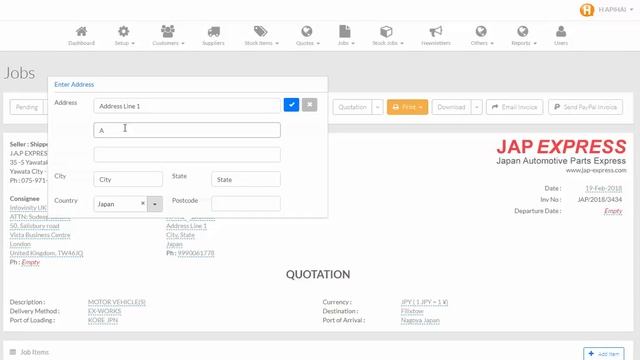
Task: Click the Email Invoice button
Action: (515, 107)
